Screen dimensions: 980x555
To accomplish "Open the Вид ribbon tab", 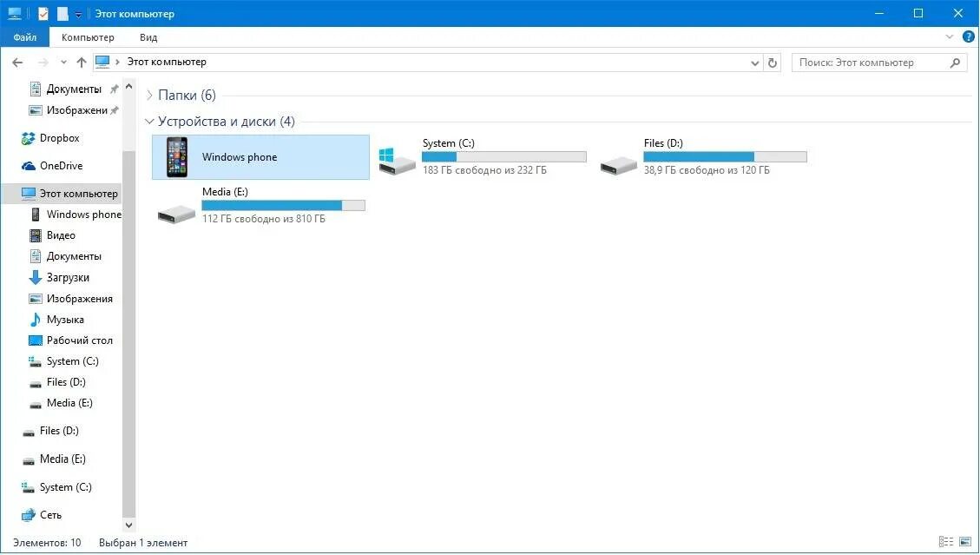I will tap(148, 37).
